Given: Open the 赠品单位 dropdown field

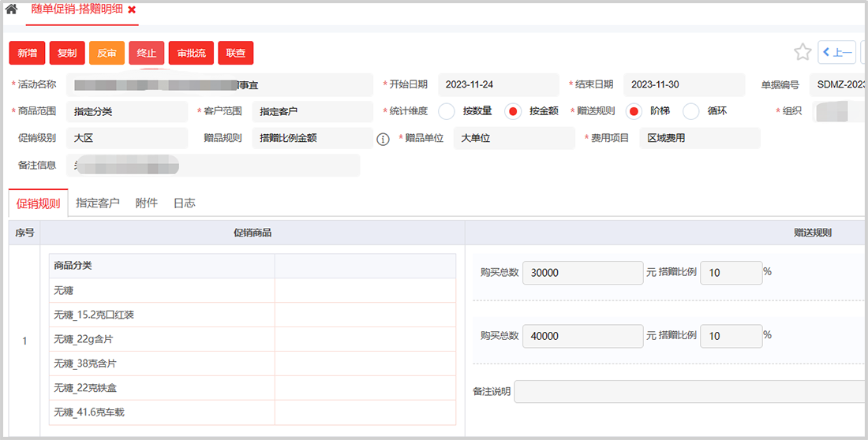Looking at the screenshot, I should pos(514,138).
